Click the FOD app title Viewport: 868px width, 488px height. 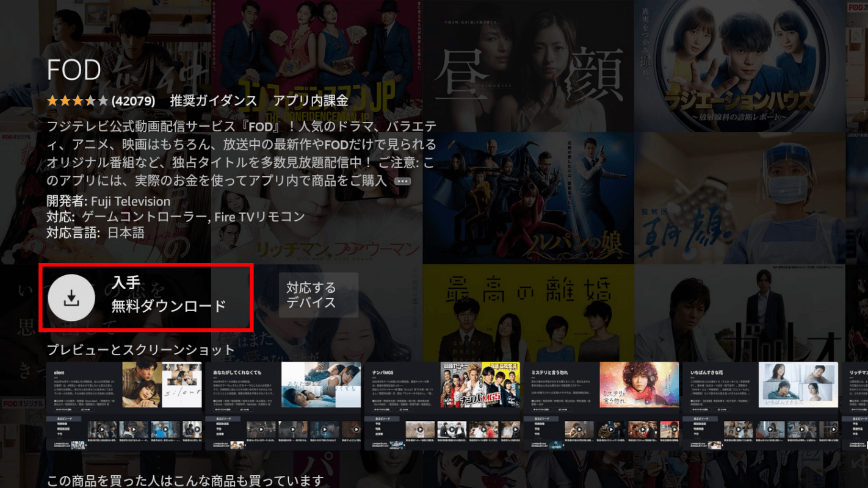pos(74,71)
